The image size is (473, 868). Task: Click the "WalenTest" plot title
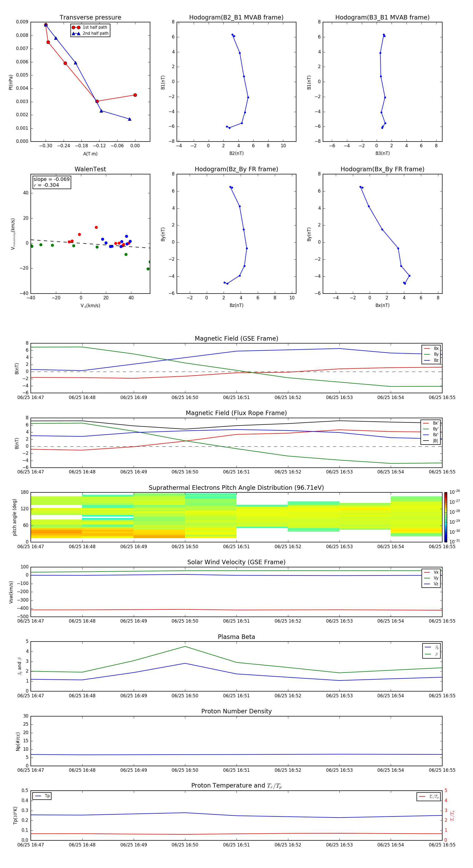click(x=90, y=169)
